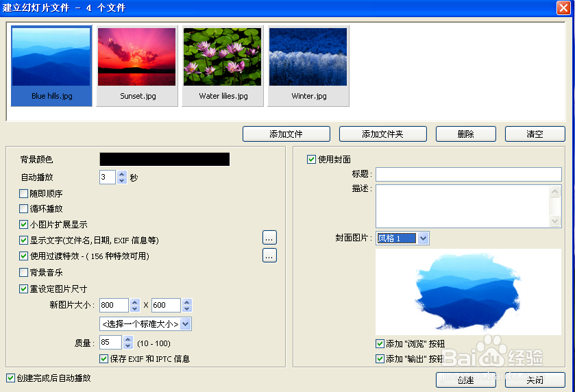Enable the 随即顺序 checkbox
The height and width of the screenshot is (392, 575).
23,193
